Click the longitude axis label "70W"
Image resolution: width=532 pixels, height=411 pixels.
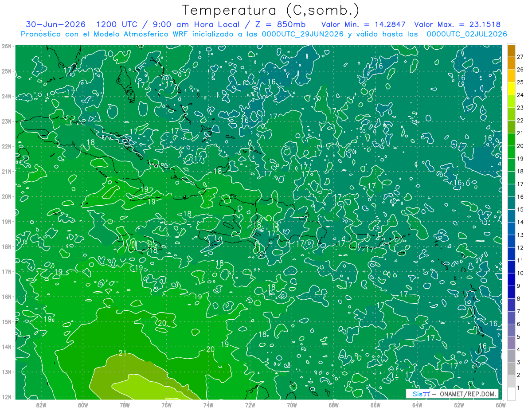[x=292, y=405]
